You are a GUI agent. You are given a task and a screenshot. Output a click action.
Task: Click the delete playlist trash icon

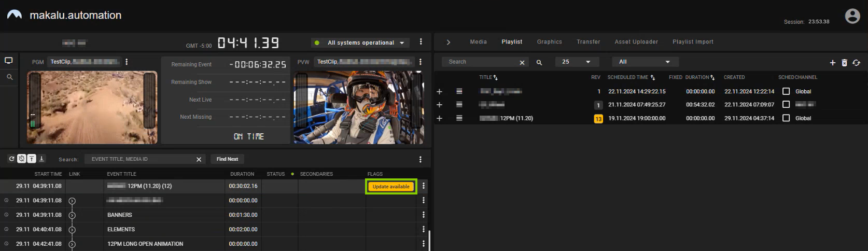[844, 63]
